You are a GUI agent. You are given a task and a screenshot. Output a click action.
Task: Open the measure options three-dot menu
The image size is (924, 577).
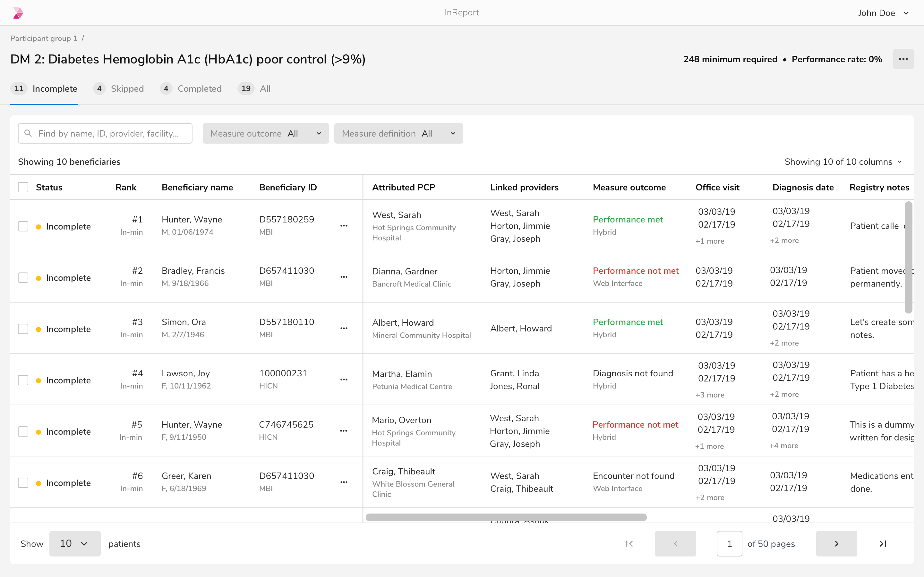903,59
